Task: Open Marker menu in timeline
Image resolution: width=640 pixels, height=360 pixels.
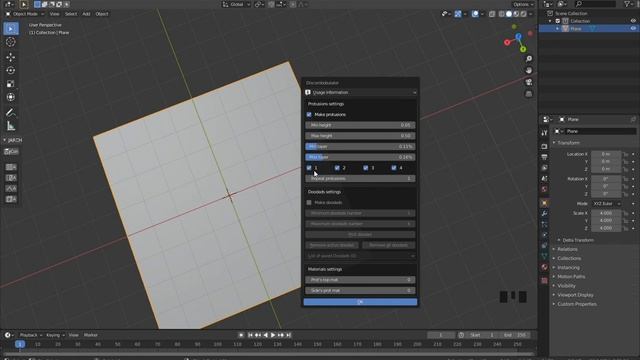Action: (91, 335)
